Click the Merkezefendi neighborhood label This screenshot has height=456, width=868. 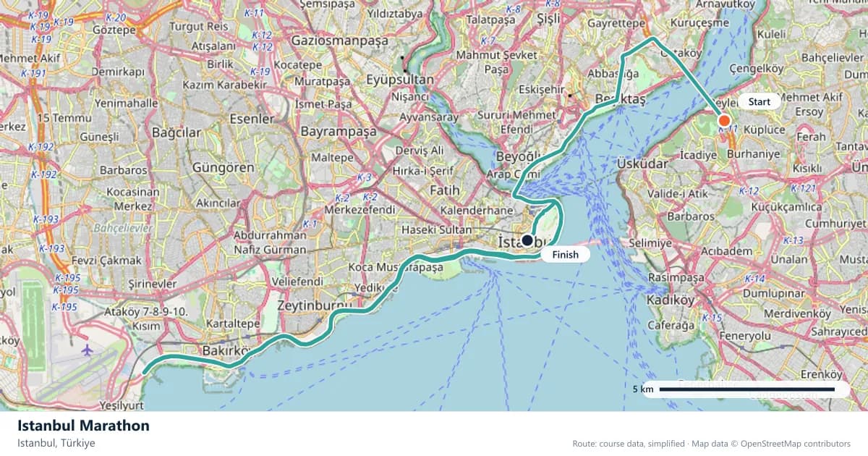point(360,210)
